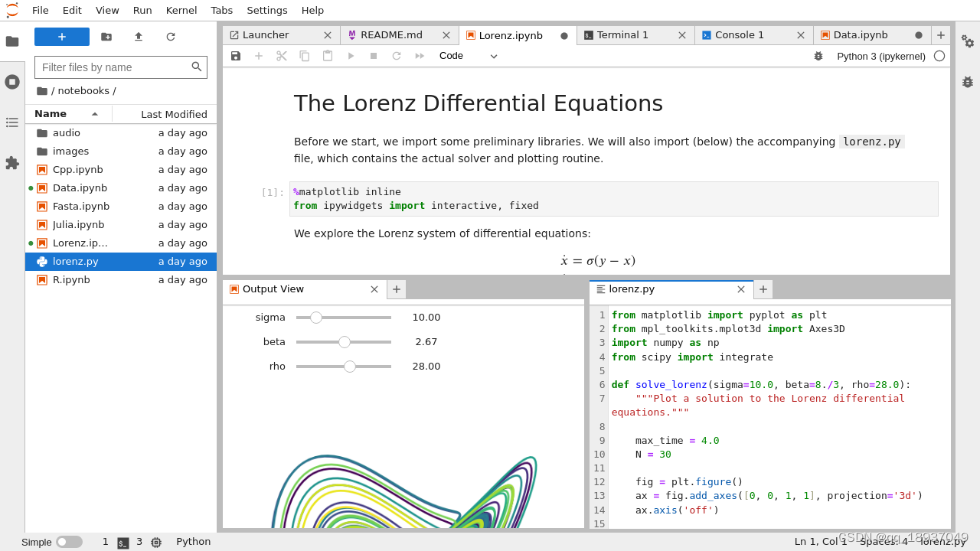Screen dimensions: 980x551
Task: Sort files by Last Modified column
Action: [165, 114]
